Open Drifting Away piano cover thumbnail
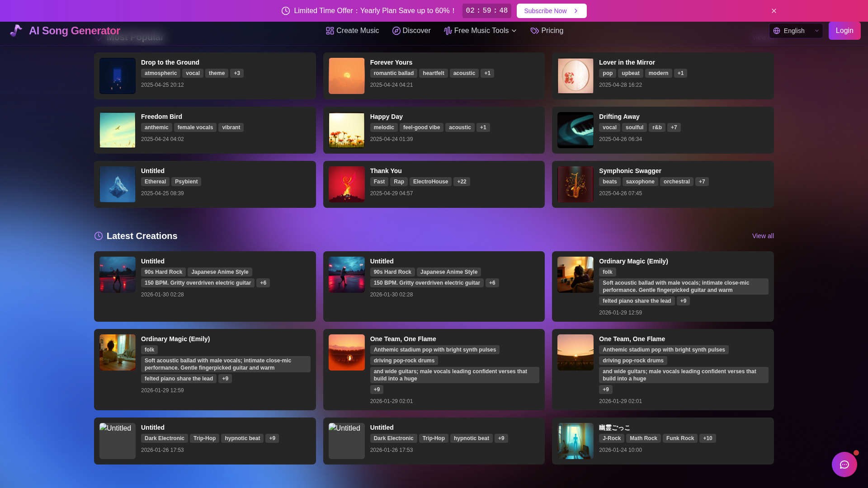The image size is (868, 488). [575, 130]
